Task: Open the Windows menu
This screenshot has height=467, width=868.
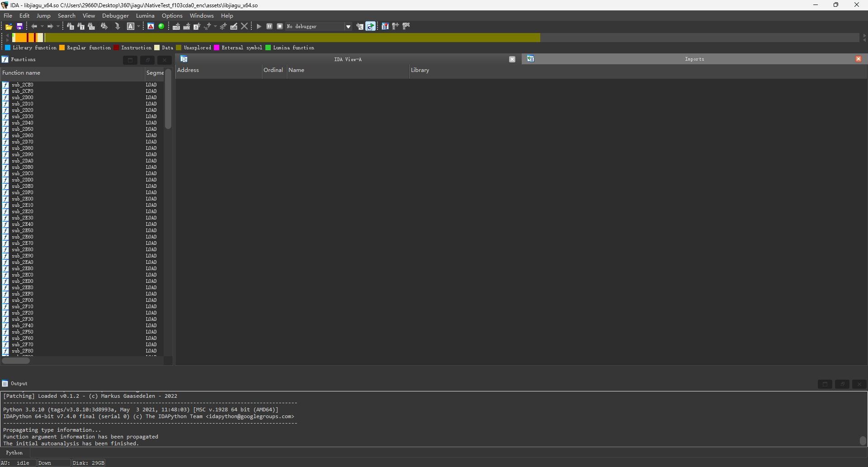Action: [202, 15]
